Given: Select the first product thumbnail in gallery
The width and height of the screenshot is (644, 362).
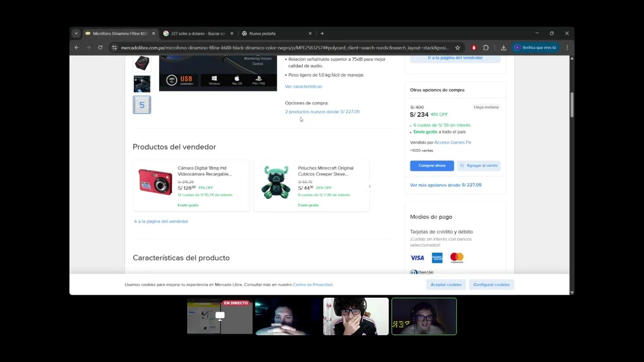Looking at the screenshot, I should tap(142, 63).
